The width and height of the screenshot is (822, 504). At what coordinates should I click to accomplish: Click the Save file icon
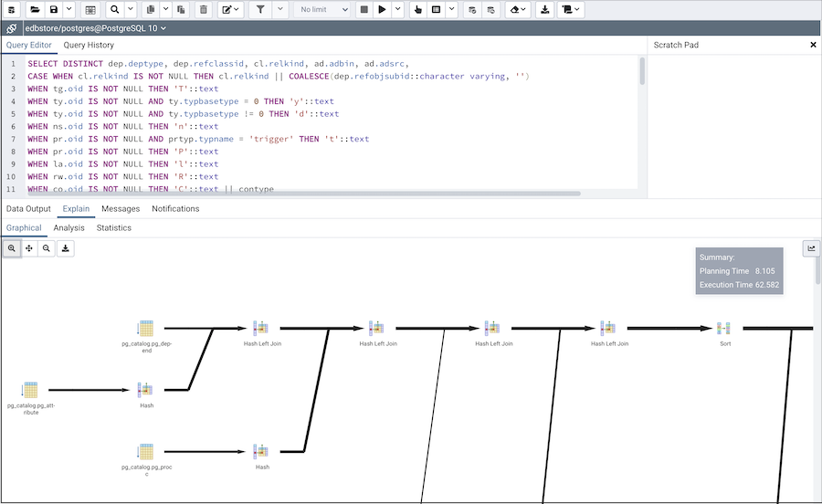(54, 9)
